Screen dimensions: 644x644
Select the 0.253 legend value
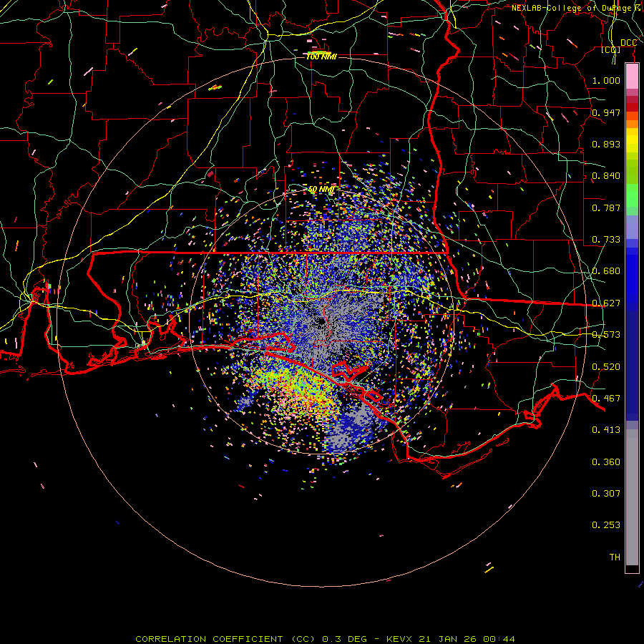(606, 525)
